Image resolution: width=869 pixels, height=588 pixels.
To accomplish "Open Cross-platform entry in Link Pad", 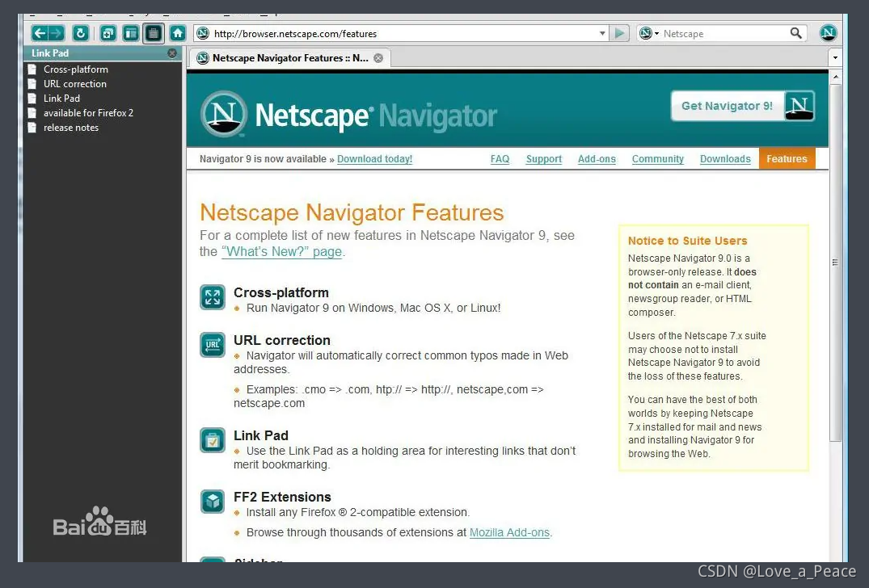I will pos(76,69).
